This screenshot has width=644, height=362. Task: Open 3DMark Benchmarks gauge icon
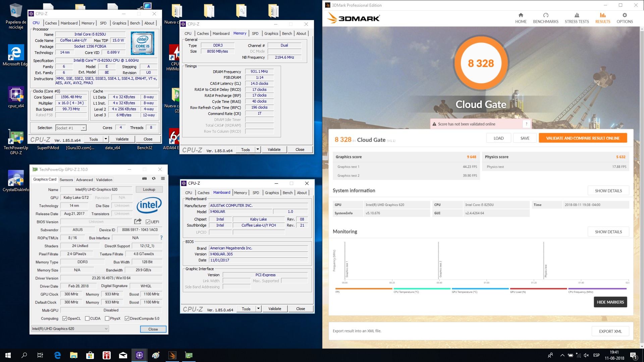tap(546, 15)
